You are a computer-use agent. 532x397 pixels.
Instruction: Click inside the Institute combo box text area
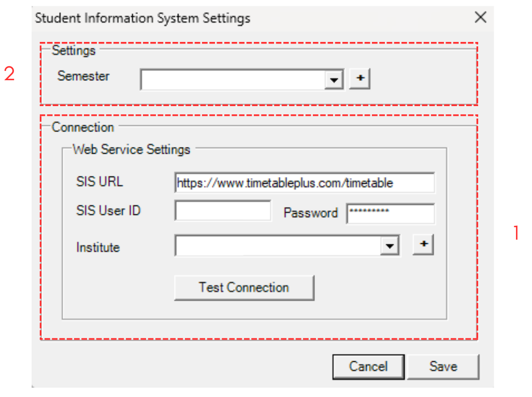pyautogui.click(x=278, y=246)
